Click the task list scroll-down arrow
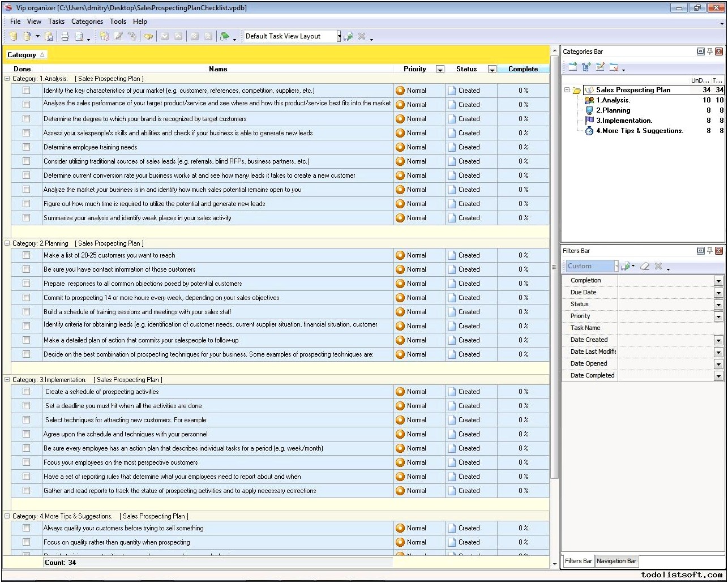 coord(554,564)
